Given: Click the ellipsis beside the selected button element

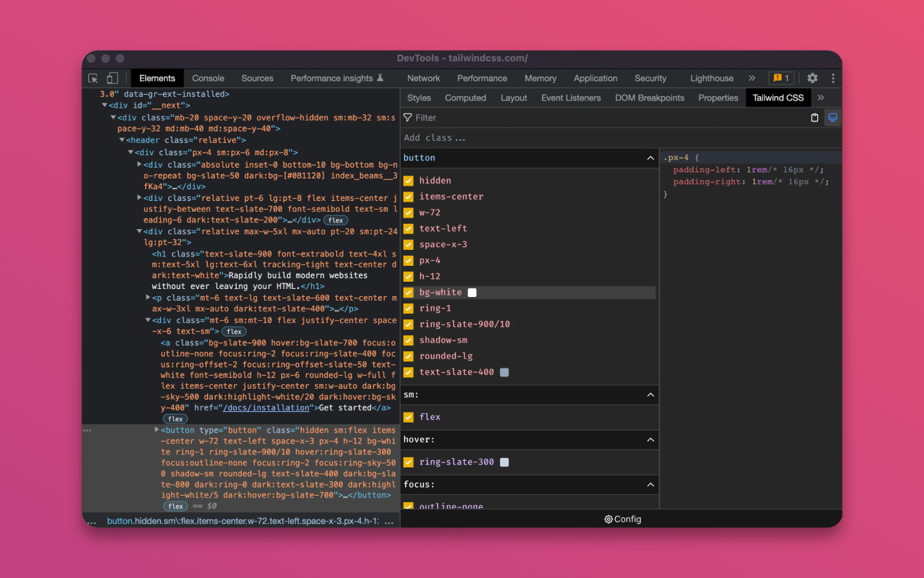Looking at the screenshot, I should (87, 430).
